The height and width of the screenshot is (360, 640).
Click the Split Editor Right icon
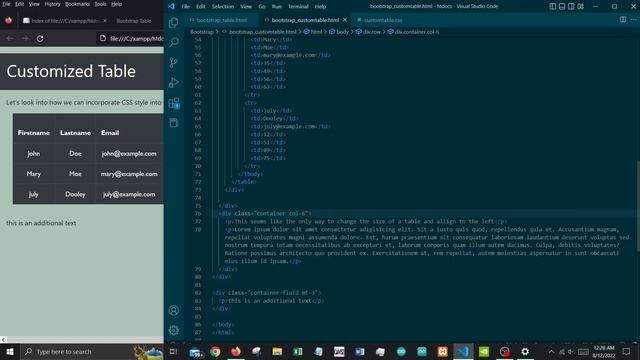[x=623, y=20]
